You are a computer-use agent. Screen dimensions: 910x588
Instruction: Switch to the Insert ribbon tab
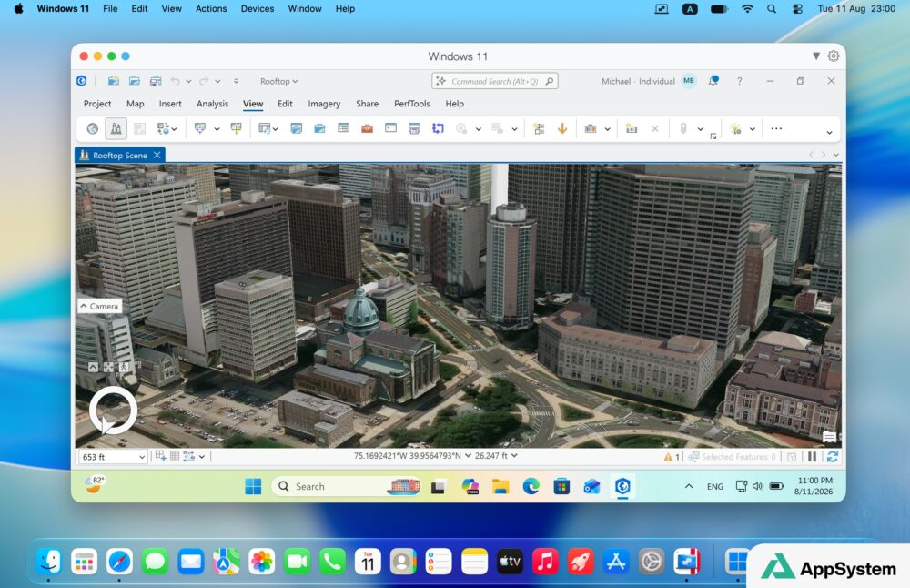[x=170, y=104]
